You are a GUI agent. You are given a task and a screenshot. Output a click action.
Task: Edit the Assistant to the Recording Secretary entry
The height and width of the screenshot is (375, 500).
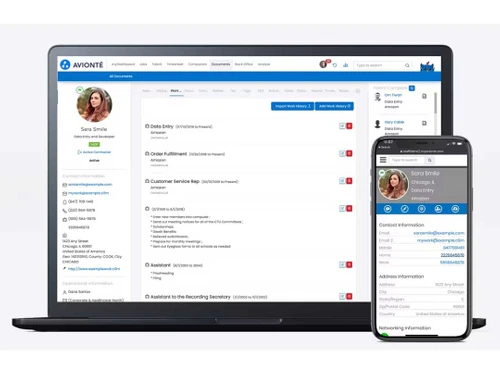coord(342,296)
